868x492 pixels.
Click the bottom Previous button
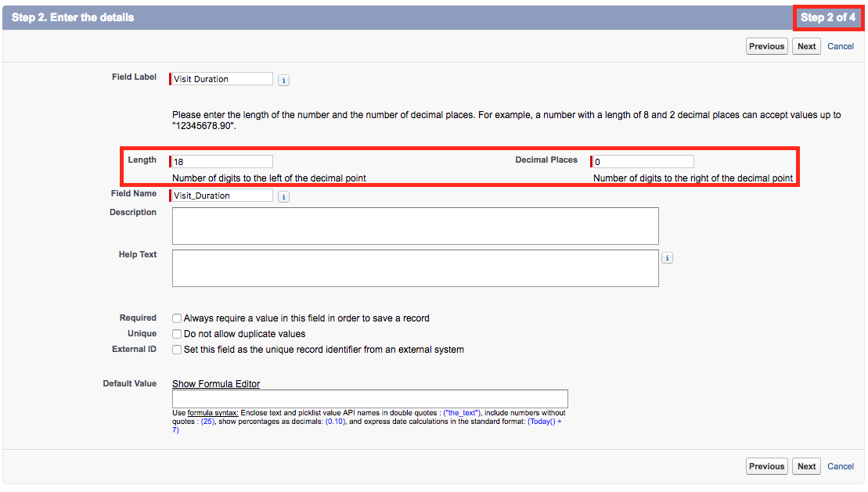click(767, 466)
